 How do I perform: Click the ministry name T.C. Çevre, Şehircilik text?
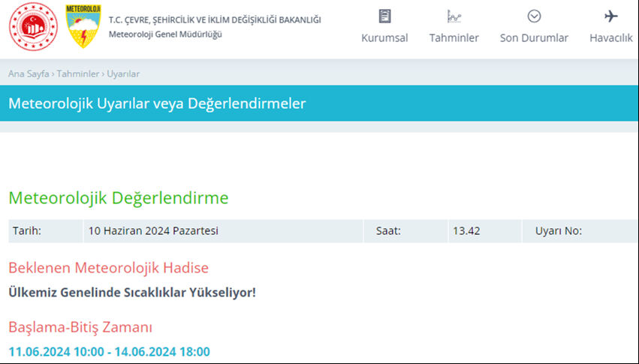click(214, 20)
